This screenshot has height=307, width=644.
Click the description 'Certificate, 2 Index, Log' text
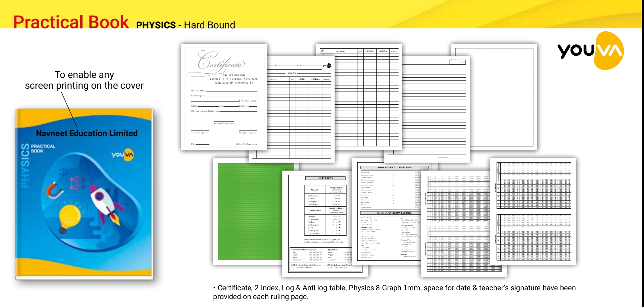pos(395,292)
